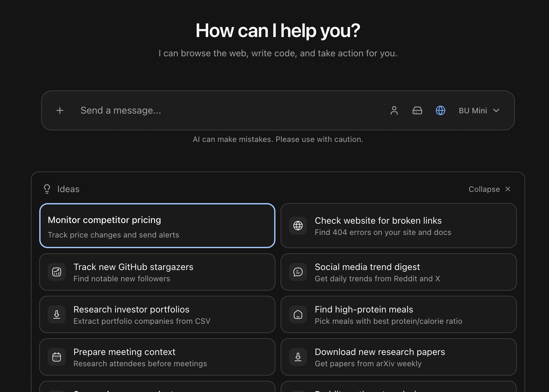Collapse the Ideas panel
The height and width of the screenshot is (392, 549).
(484, 189)
